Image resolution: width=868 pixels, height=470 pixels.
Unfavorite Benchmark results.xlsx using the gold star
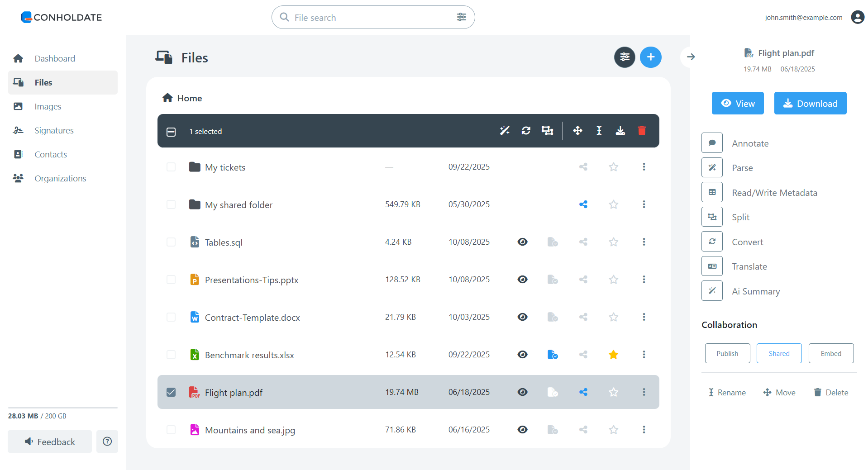613,355
